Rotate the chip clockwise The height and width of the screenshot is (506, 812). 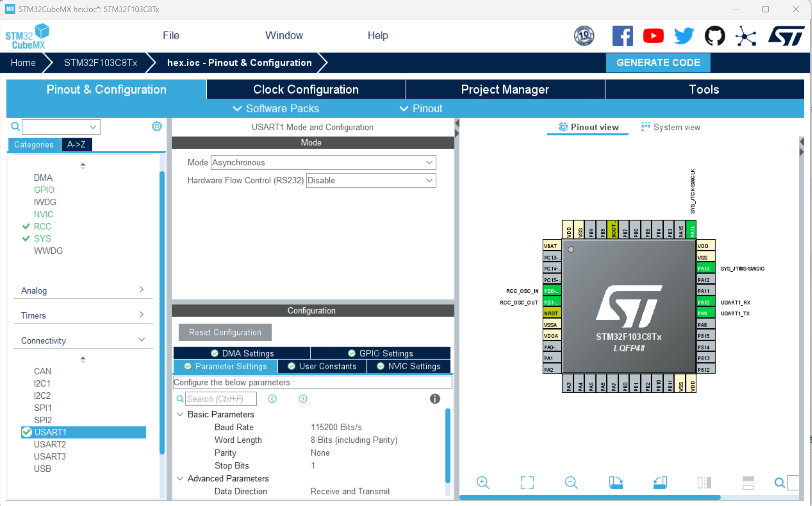coord(616,482)
